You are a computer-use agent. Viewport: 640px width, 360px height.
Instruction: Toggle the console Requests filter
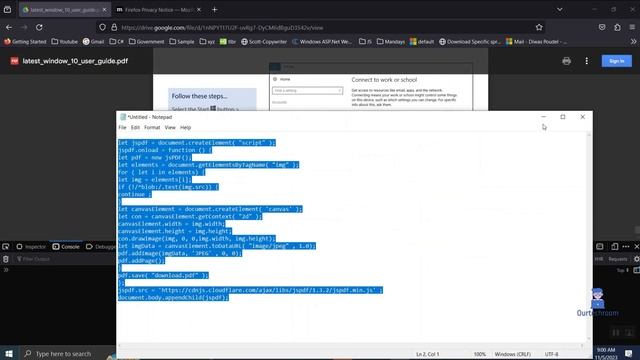click(617, 259)
